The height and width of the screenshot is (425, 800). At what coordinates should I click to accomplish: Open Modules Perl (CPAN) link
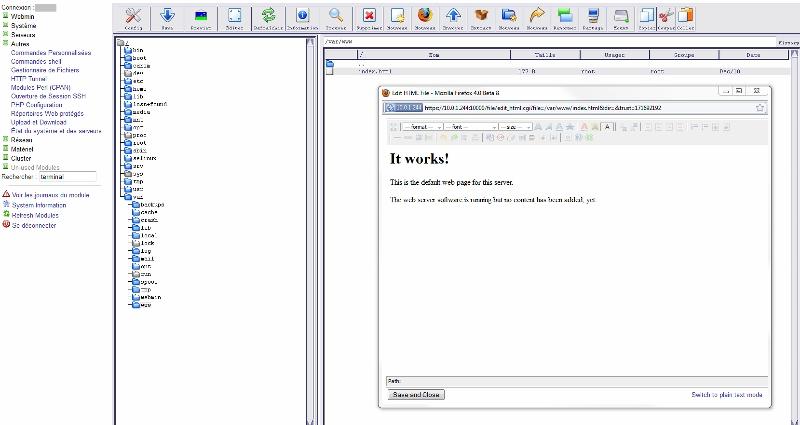41,87
